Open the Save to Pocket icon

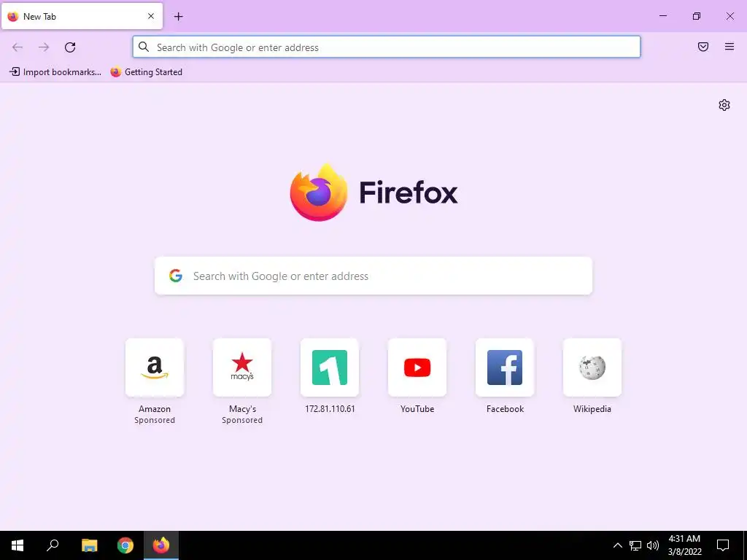pos(703,47)
